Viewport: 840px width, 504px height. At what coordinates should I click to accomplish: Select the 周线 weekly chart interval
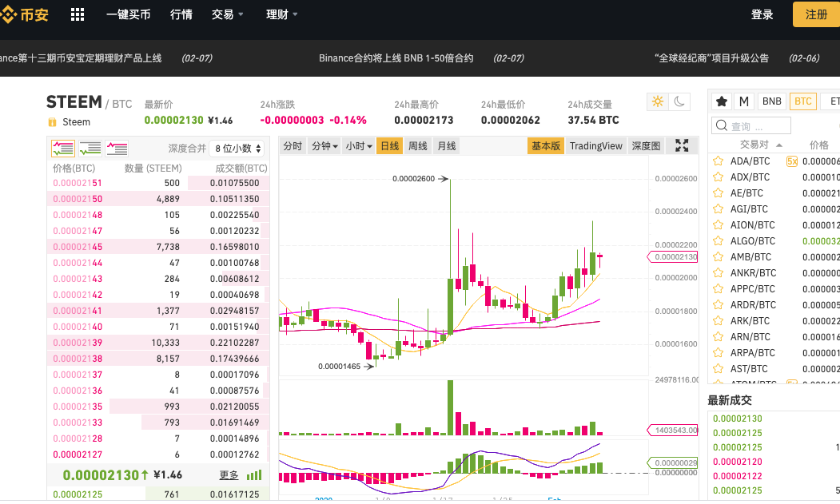click(418, 145)
